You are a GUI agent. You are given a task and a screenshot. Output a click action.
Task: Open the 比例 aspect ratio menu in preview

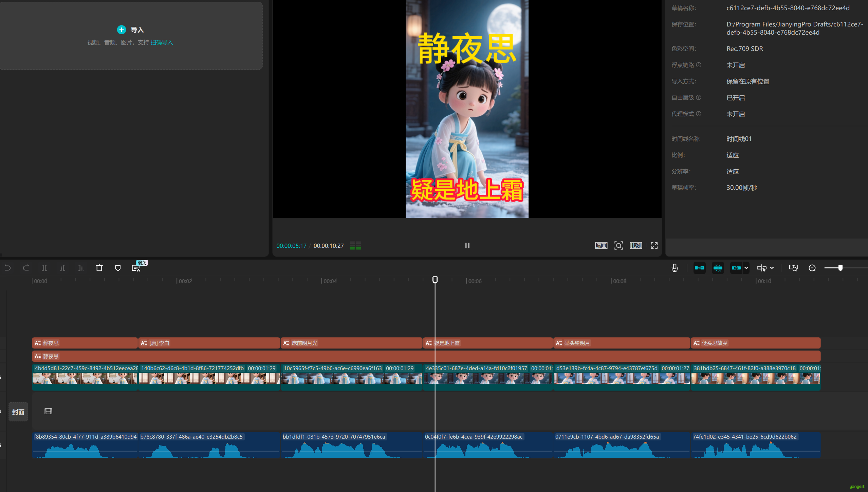pyautogui.click(x=636, y=245)
